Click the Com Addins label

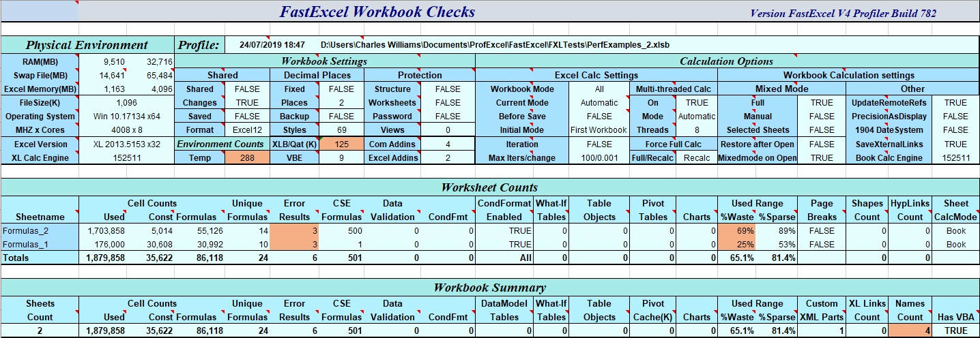(x=392, y=144)
